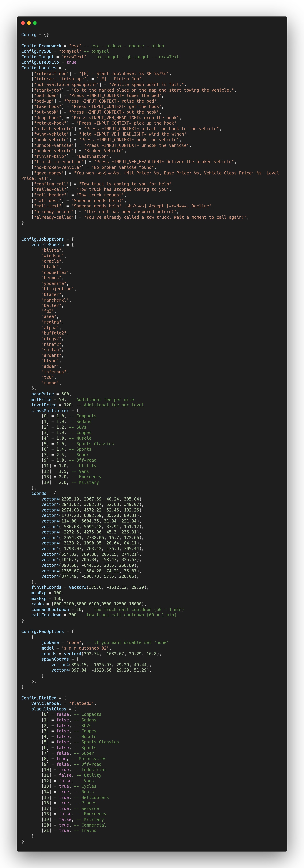Click the Config.JobOptions declaration
304x868 pixels.
pyautogui.click(x=47, y=239)
